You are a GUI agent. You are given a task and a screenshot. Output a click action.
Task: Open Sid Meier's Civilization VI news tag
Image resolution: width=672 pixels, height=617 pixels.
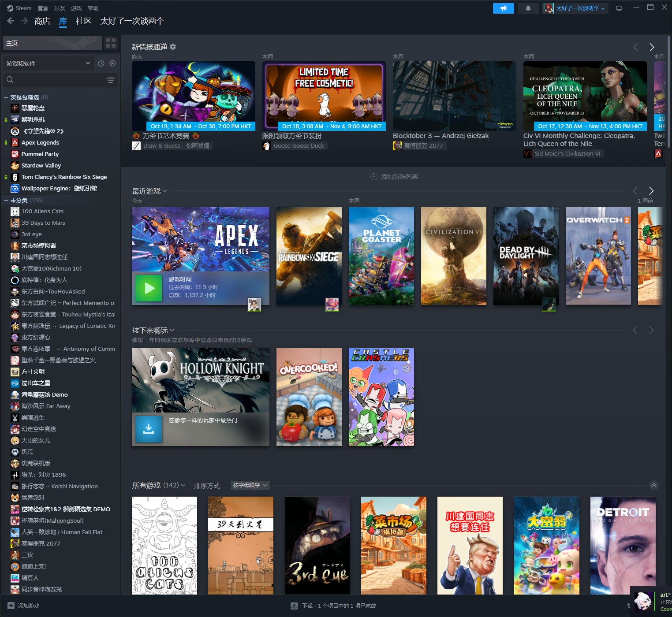[563, 154]
